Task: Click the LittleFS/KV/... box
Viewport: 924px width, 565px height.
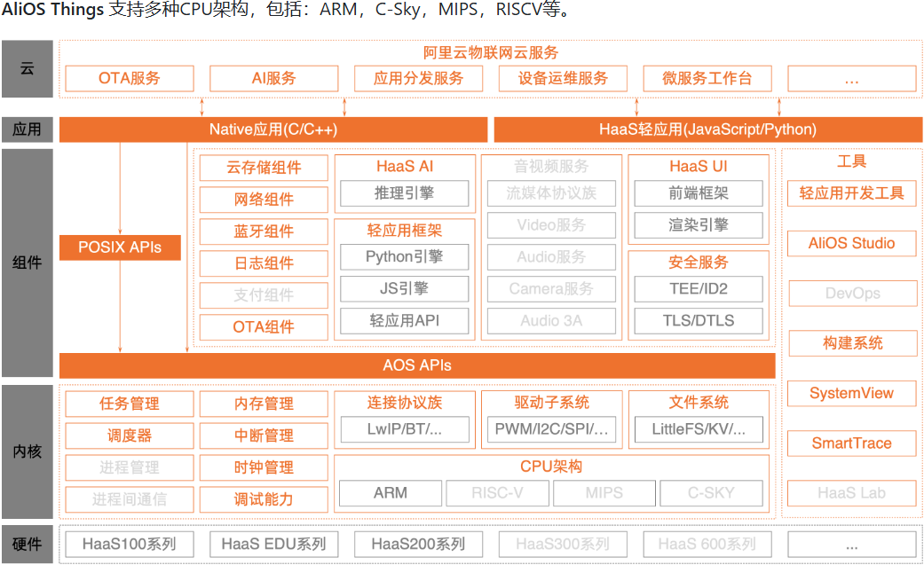Action: click(699, 429)
